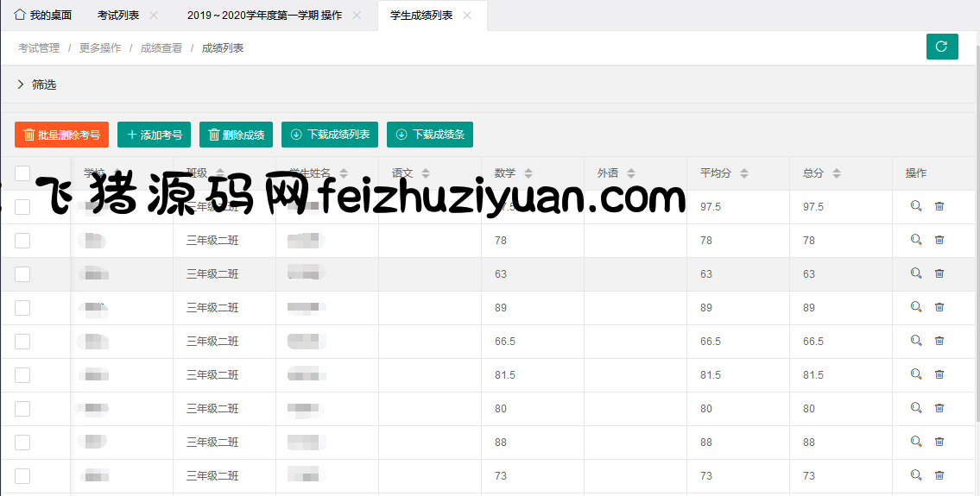Click the orange 批量删除考号 button
The width and height of the screenshot is (980, 496).
tap(61, 135)
